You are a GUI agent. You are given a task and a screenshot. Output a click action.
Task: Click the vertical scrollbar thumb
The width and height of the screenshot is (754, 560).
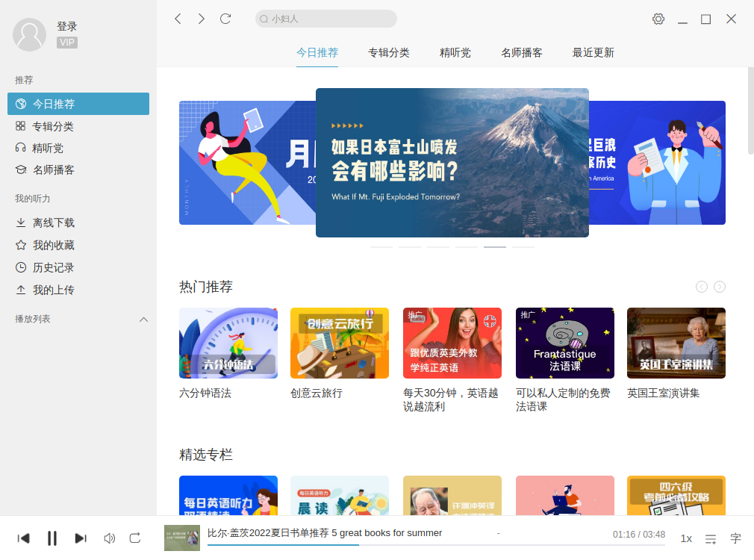pos(750,111)
